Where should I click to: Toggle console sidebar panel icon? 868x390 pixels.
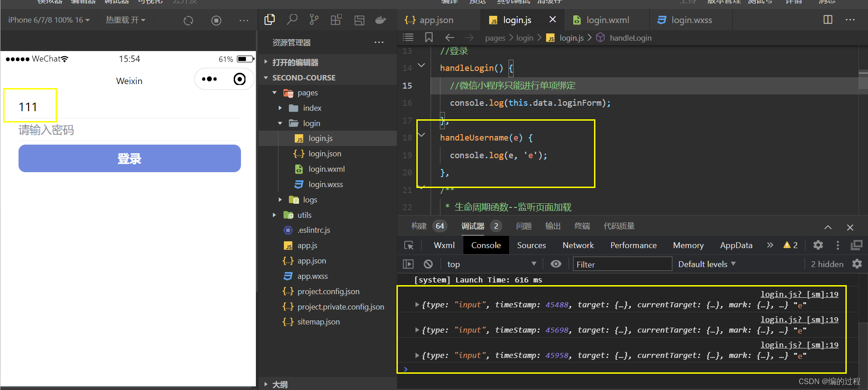pyautogui.click(x=408, y=264)
